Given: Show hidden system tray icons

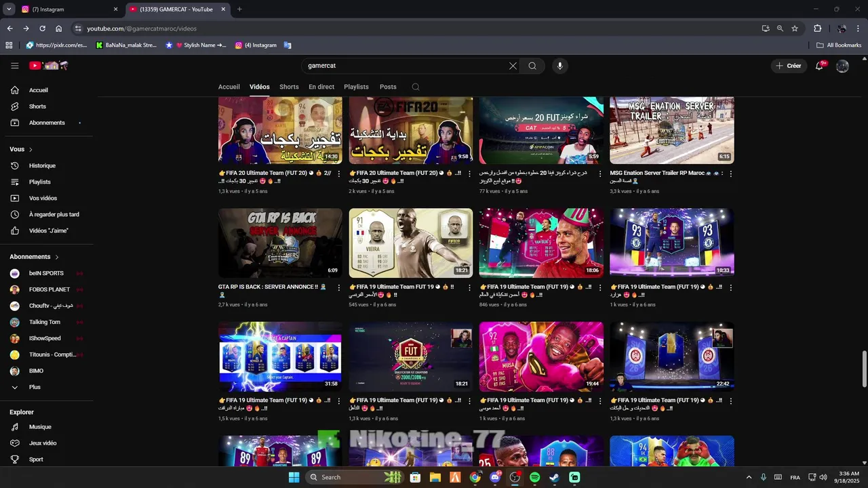Looking at the screenshot, I should click(x=749, y=477).
